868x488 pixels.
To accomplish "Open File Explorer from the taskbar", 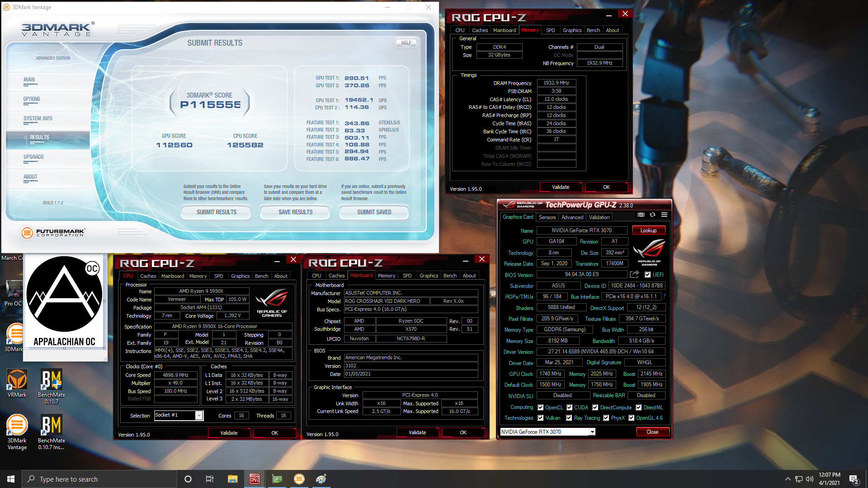I will point(232,479).
